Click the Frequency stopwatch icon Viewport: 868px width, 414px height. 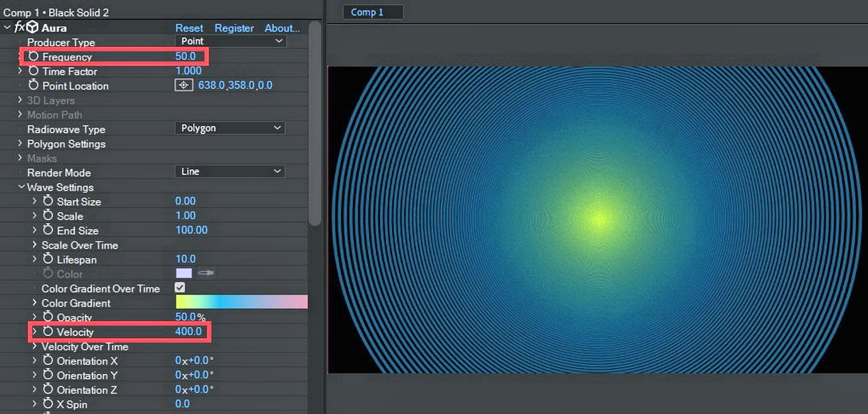pyautogui.click(x=34, y=57)
